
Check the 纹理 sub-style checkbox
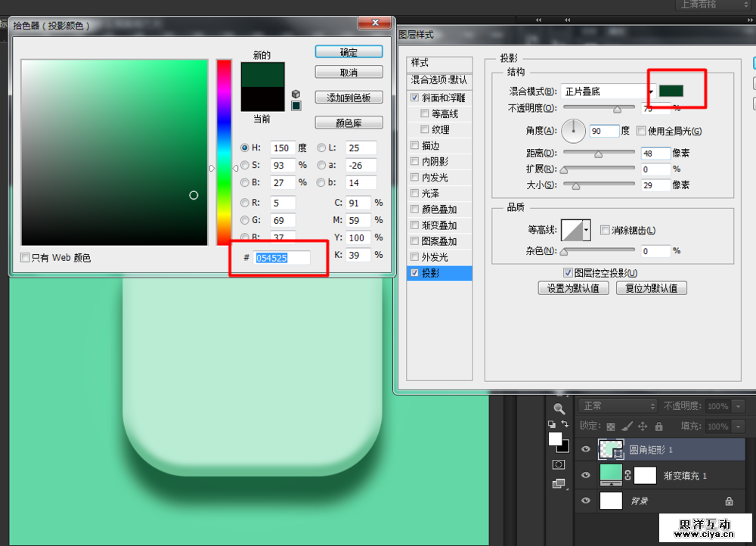[425, 129]
